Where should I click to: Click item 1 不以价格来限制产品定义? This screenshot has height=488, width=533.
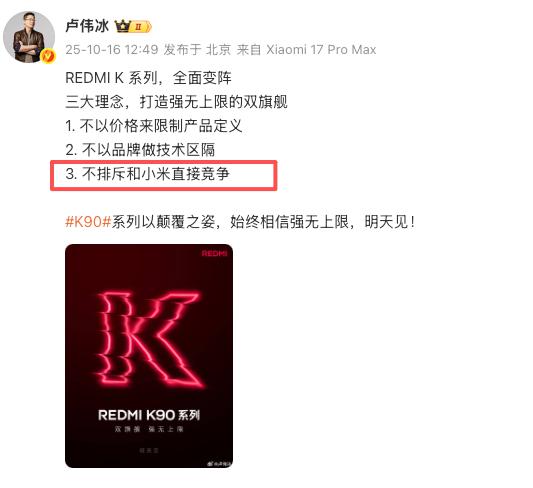(x=154, y=126)
